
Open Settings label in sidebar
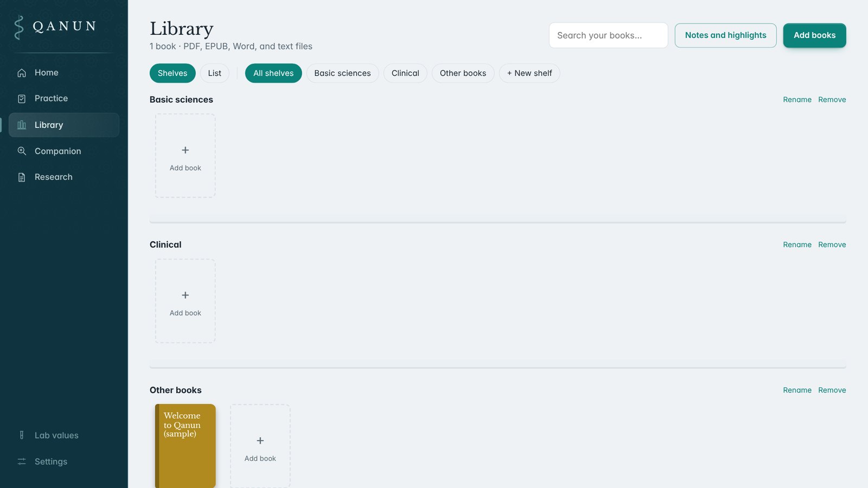coord(51,461)
